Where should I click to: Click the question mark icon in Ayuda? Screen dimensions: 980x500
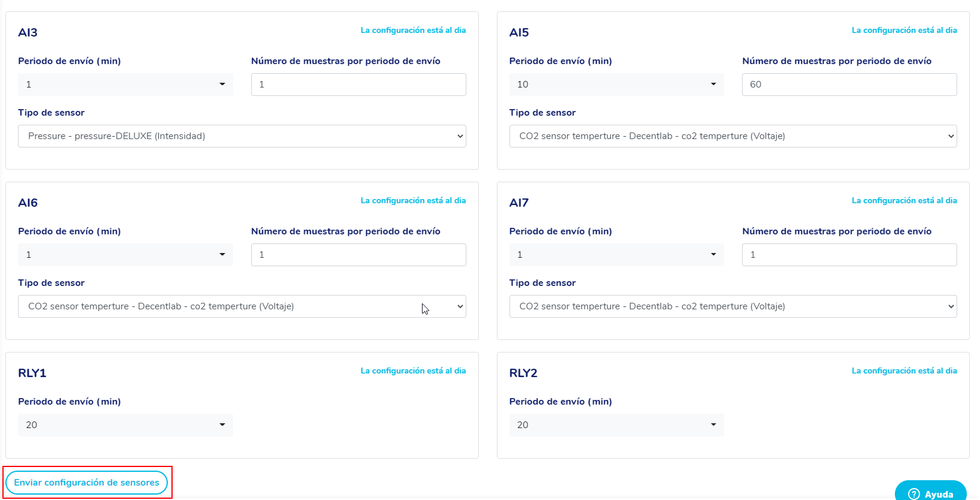[x=914, y=494]
